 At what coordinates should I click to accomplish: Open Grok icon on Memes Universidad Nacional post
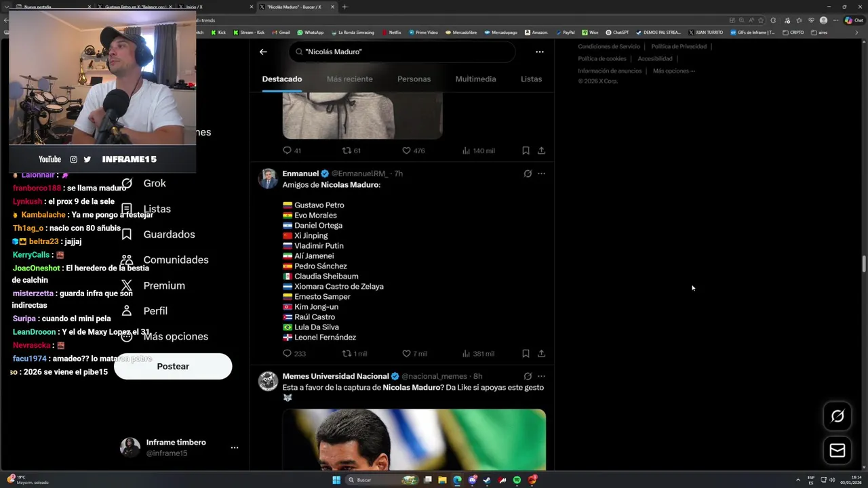pyautogui.click(x=528, y=376)
